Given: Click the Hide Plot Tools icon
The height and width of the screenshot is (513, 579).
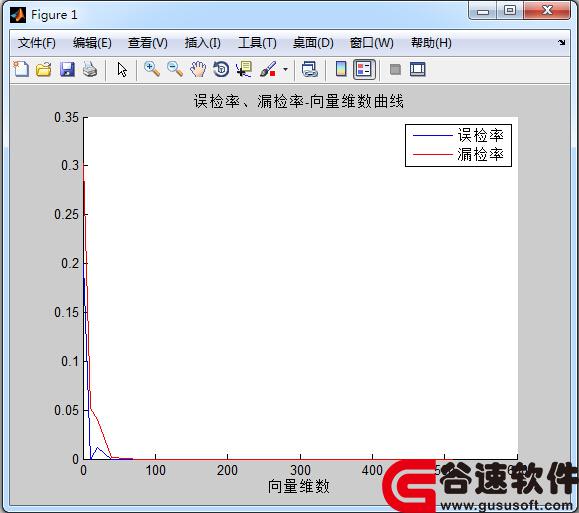Looking at the screenshot, I should point(395,69).
